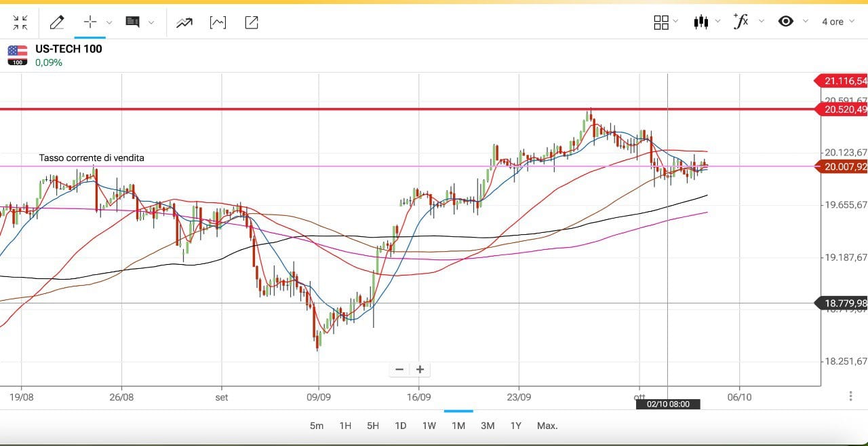Select the 1M time range tab
Image resolution: width=868 pixels, height=446 pixels.
tap(458, 426)
